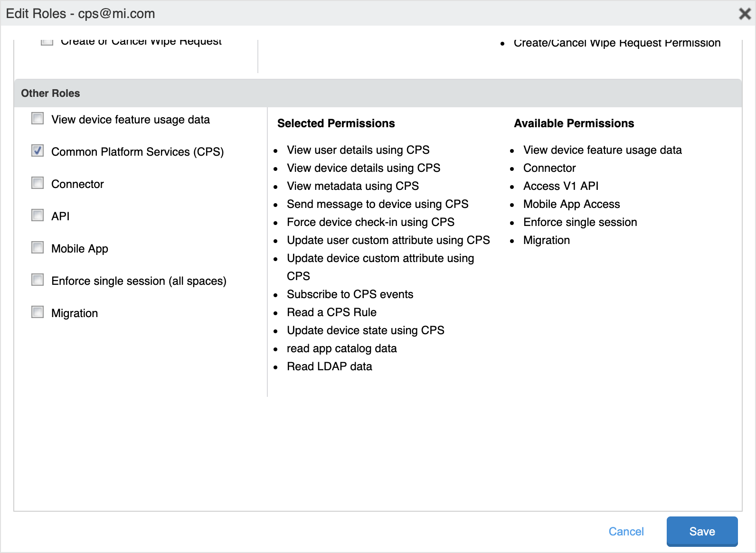Expand the Other Roles section header
756x553 pixels.
pos(50,93)
